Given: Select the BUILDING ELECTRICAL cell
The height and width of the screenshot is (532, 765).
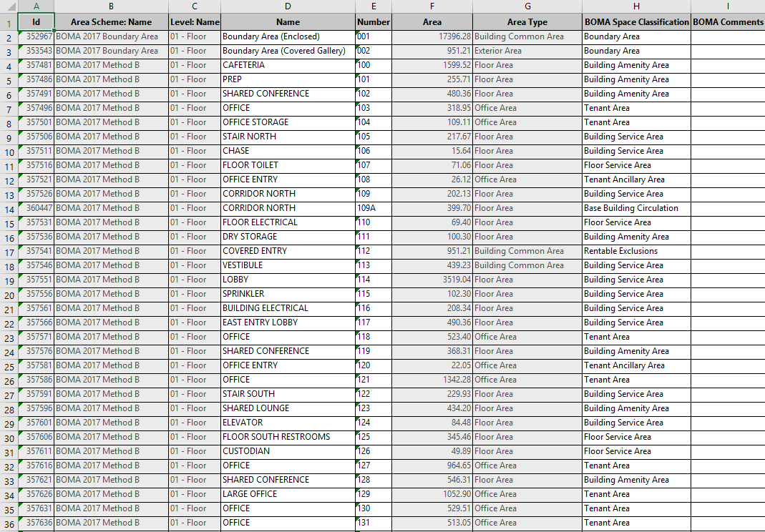Looking at the screenshot, I should (x=288, y=308).
